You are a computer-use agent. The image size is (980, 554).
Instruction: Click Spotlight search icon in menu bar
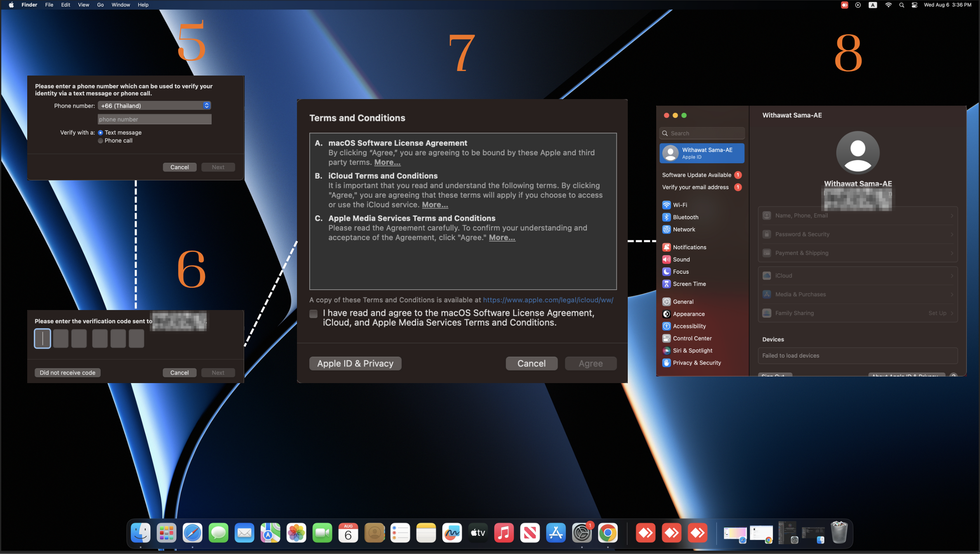(902, 5)
